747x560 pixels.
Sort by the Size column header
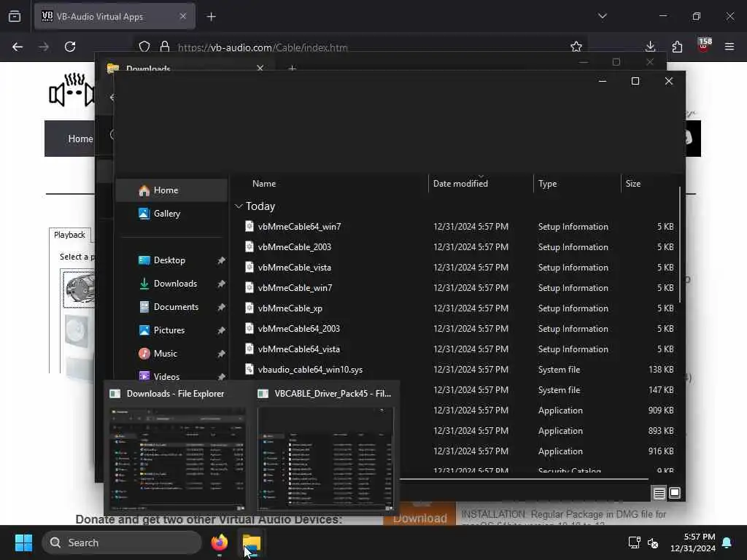tap(632, 184)
